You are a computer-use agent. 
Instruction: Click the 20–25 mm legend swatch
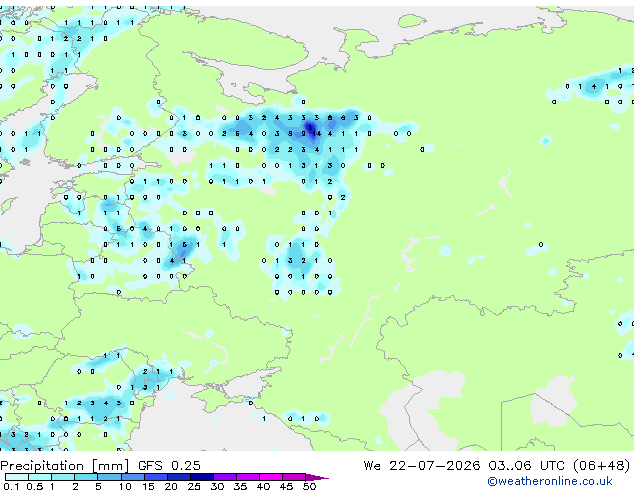pyautogui.click(x=179, y=477)
